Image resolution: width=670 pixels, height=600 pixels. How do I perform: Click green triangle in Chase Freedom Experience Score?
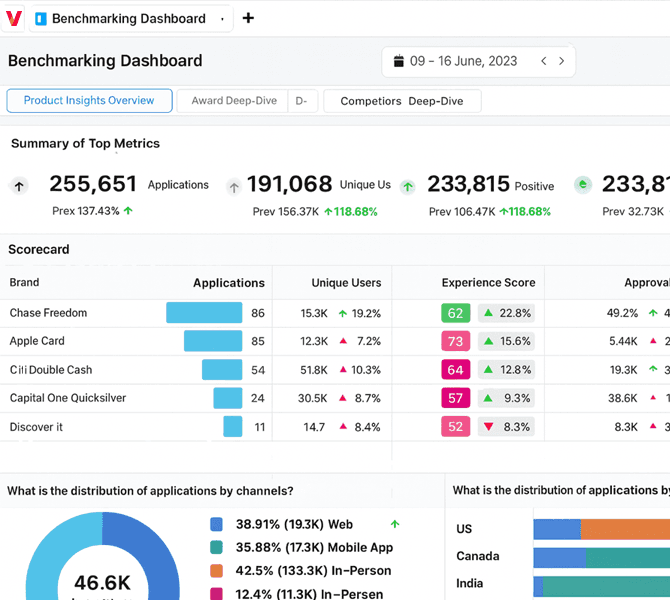[x=488, y=313]
